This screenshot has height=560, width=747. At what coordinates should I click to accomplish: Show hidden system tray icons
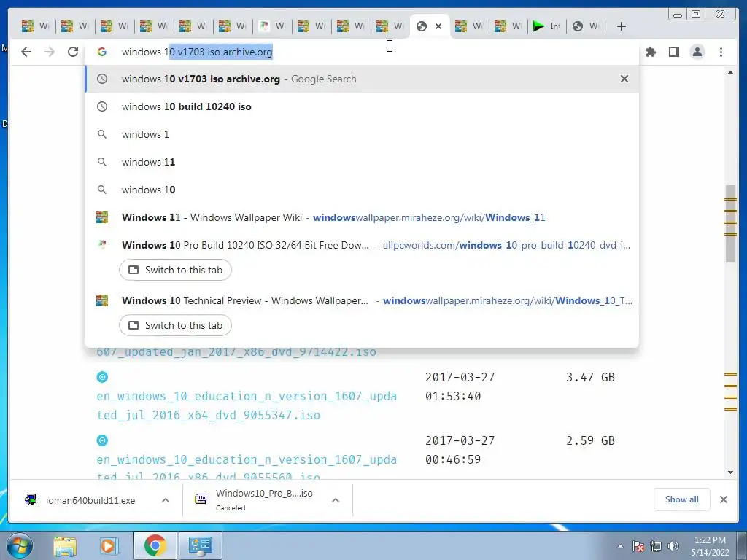(620, 546)
